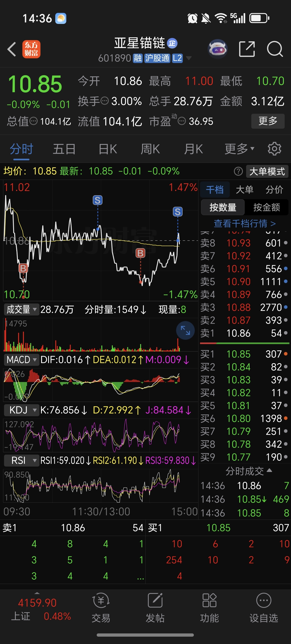Open the 成交量 indicator dropdown
Image resolution: width=291 pixels, height=644 pixels.
coord(21,310)
